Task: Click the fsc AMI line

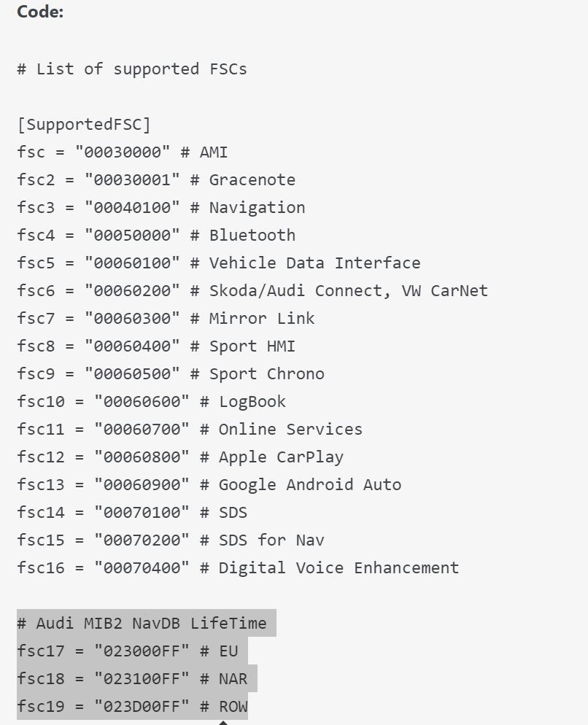Action: coord(123,152)
